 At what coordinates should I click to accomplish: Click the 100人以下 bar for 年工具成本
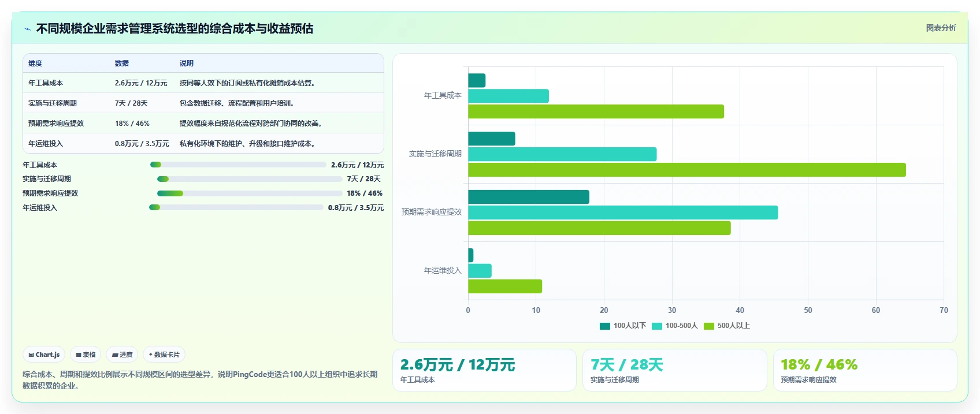click(477, 80)
